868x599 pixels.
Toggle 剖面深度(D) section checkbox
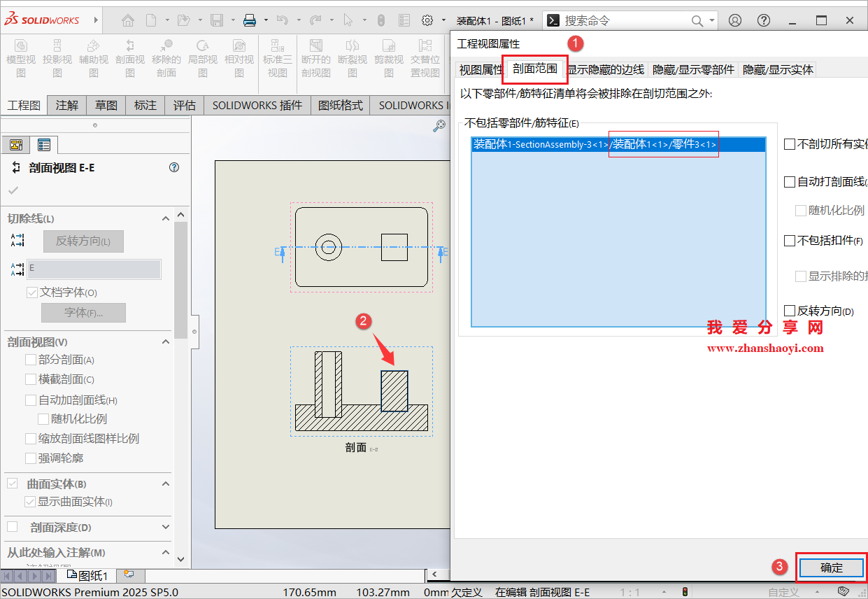click(x=13, y=526)
